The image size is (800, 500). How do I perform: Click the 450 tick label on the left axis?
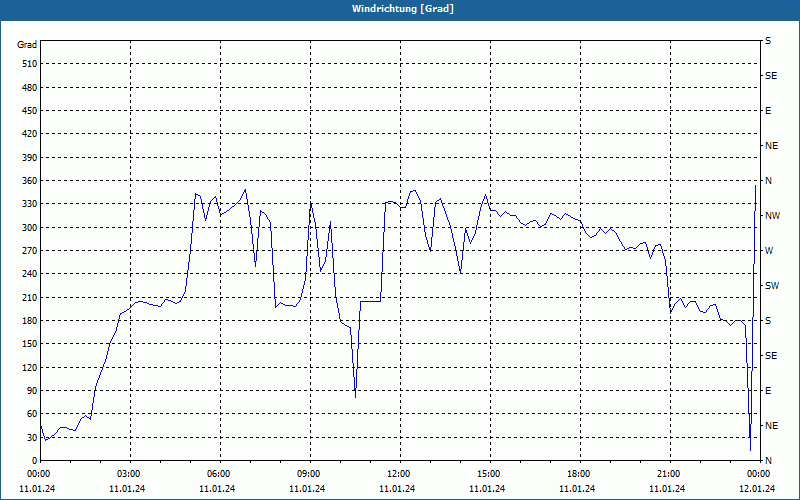(30, 111)
